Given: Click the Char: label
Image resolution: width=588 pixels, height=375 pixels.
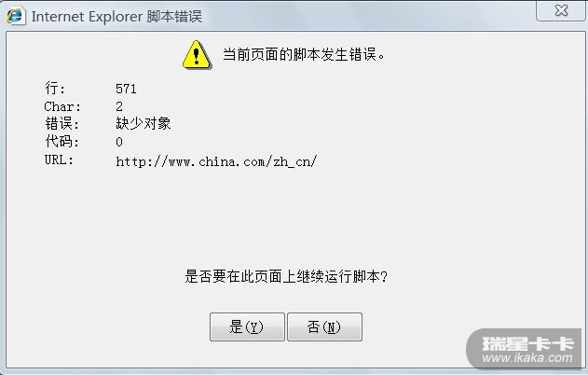Looking at the screenshot, I should coord(62,106).
